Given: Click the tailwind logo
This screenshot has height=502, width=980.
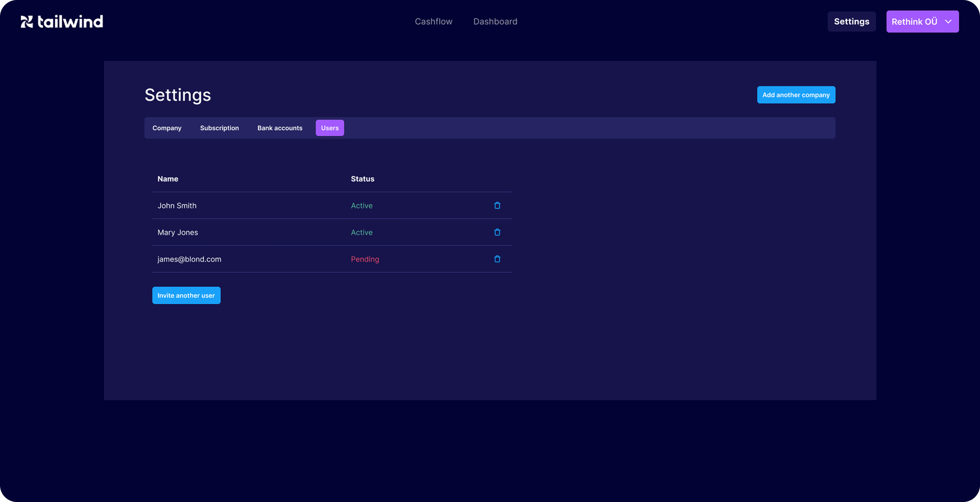Looking at the screenshot, I should [x=62, y=22].
